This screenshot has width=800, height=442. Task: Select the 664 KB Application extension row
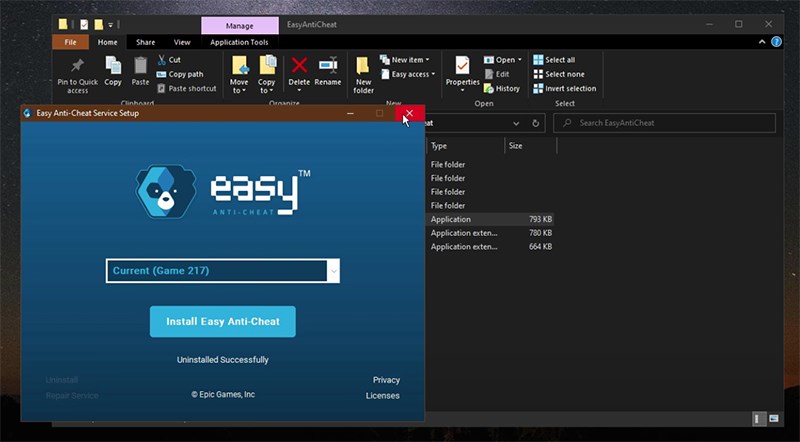(490, 247)
